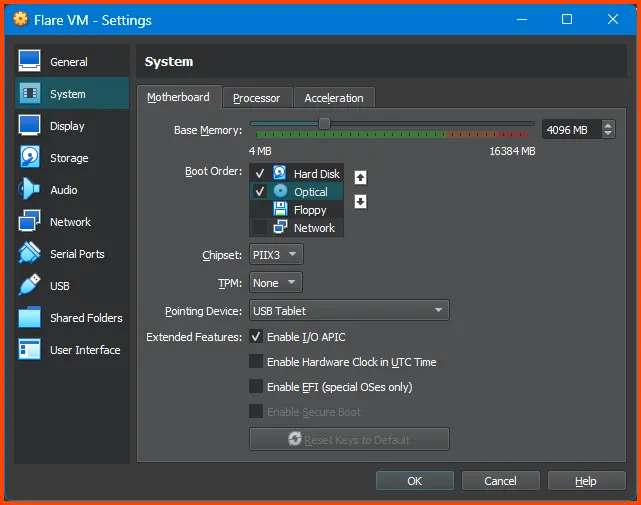Click the Optical disc boot device icon

(x=280, y=191)
